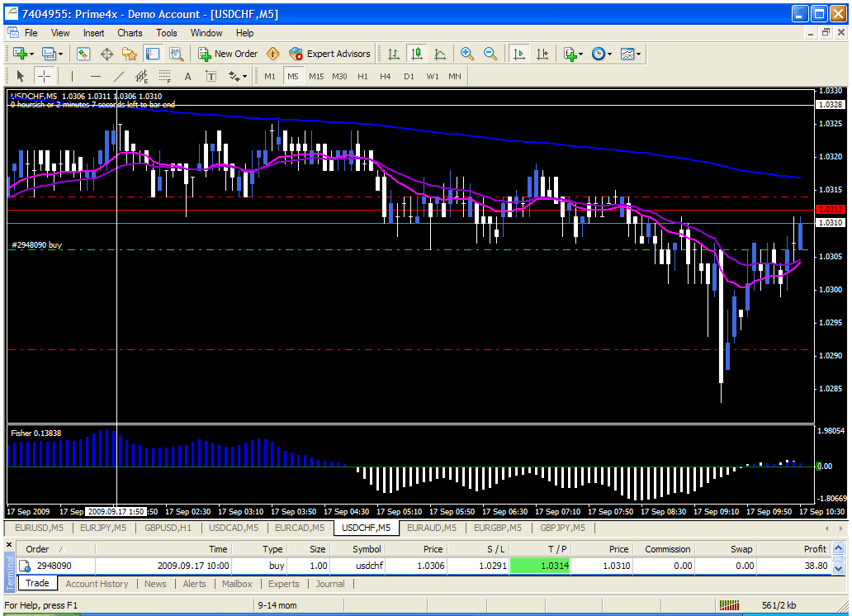Expand the New Chart dropdown arrow

[x=32, y=54]
